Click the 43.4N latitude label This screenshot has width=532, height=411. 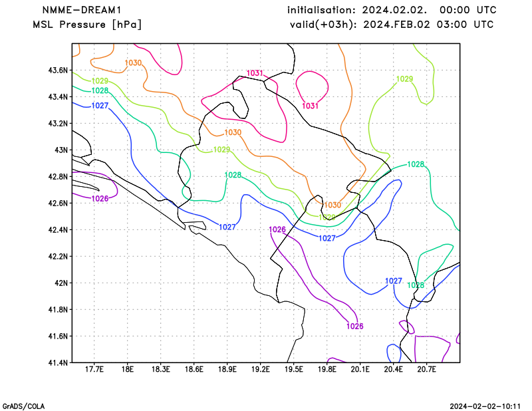click(58, 96)
